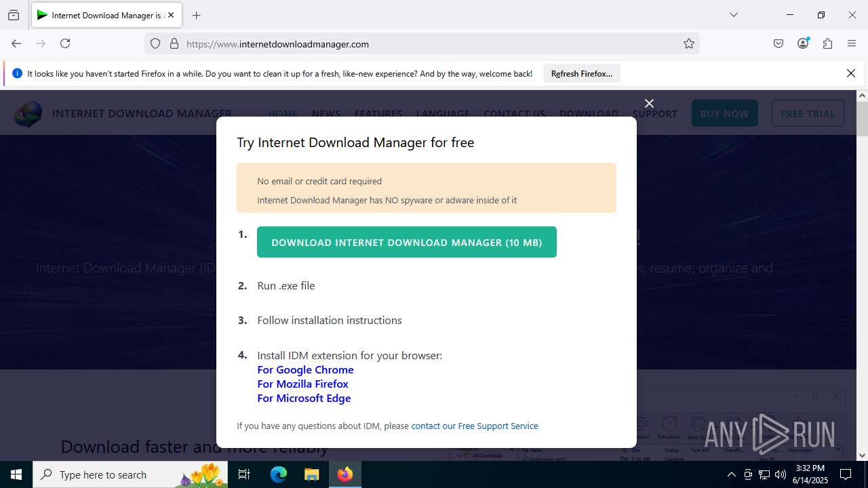The height and width of the screenshot is (488, 868).
Task: Download Internet Download Manager (10 MB)
Action: 407,242
